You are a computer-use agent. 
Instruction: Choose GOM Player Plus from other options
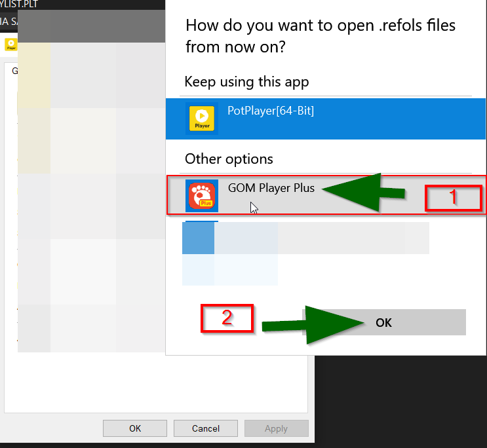pos(326,195)
